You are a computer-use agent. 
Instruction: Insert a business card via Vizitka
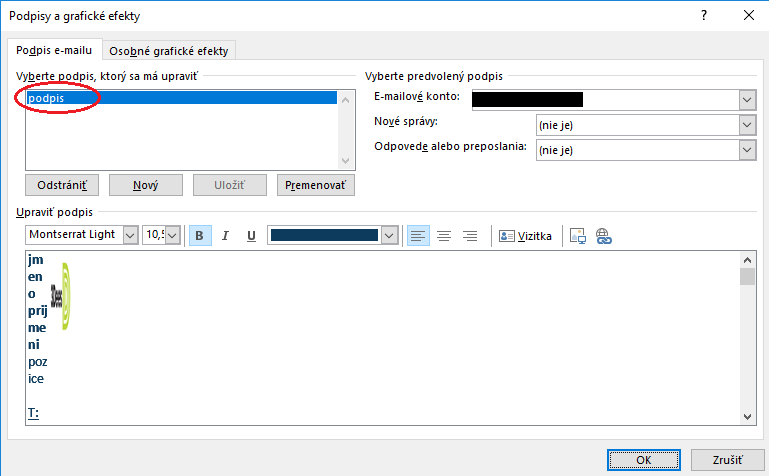click(x=525, y=235)
